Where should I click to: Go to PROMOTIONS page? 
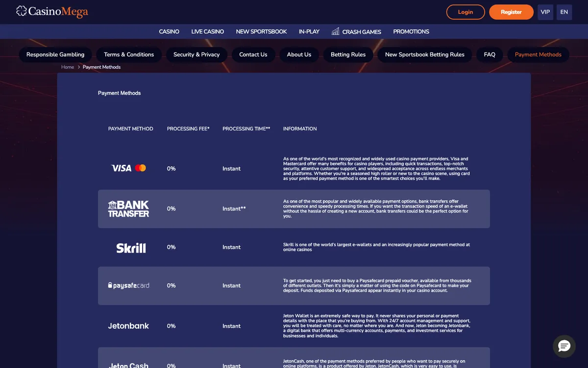point(411,31)
